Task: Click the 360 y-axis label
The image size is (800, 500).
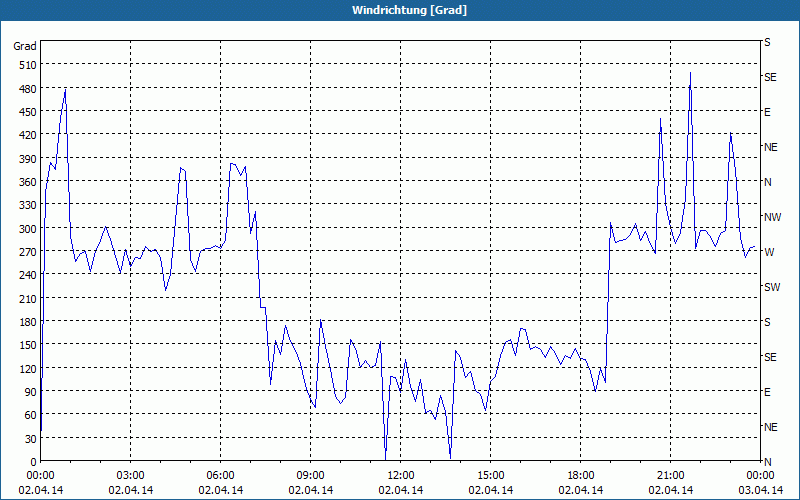Action: tap(29, 182)
